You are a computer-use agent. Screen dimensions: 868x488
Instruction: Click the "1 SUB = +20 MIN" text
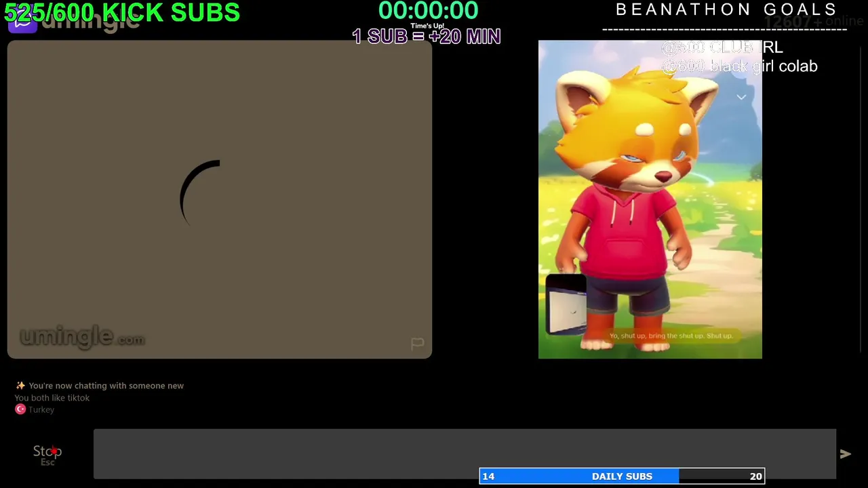tap(427, 37)
